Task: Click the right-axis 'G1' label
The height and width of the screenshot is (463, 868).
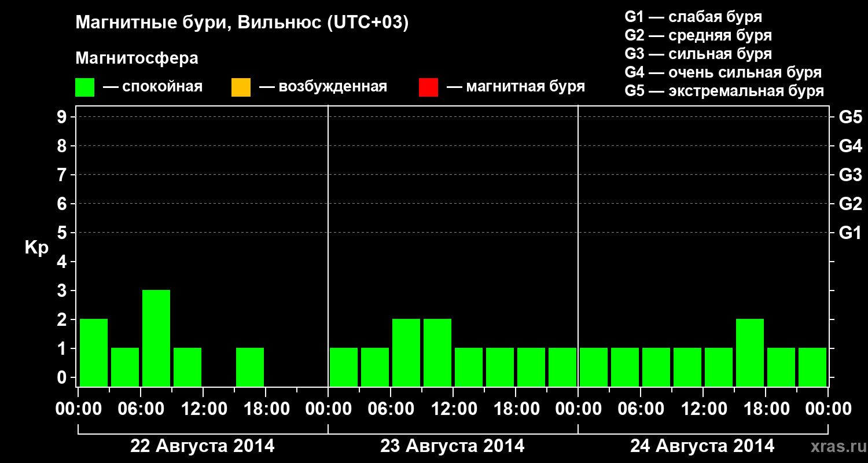Action: tap(850, 233)
